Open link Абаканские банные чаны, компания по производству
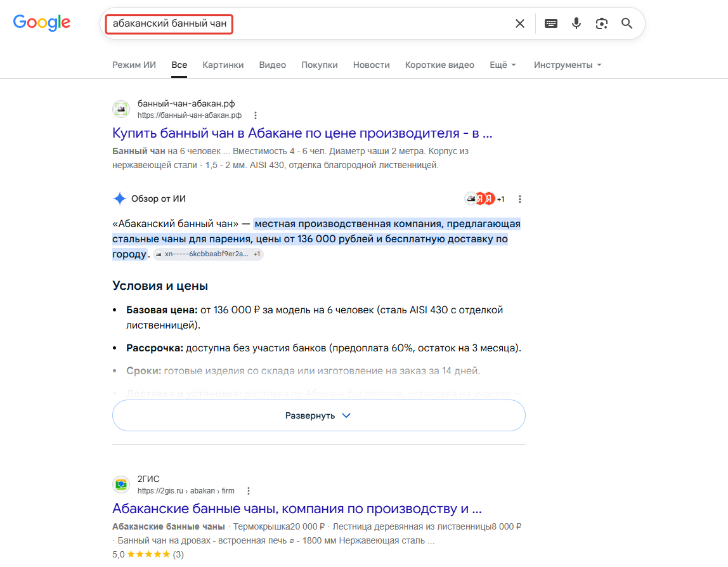Screen dimensions: 728x567 click(297, 509)
